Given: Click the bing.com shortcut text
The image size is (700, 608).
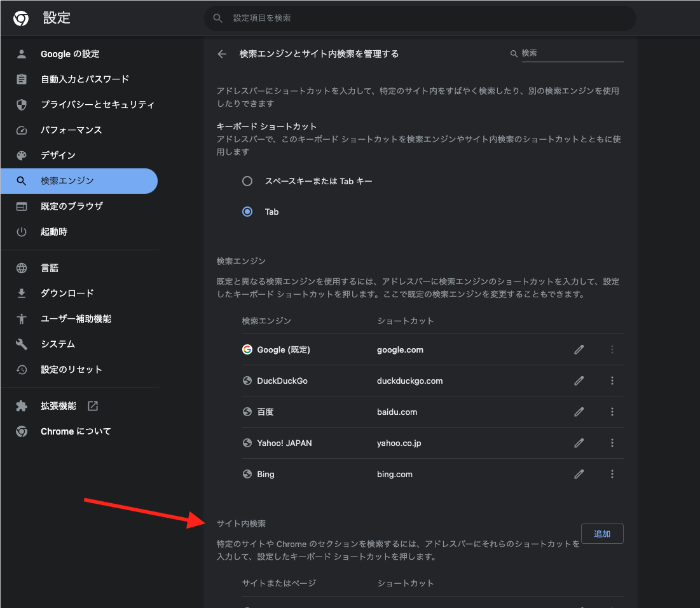Looking at the screenshot, I should (395, 475).
